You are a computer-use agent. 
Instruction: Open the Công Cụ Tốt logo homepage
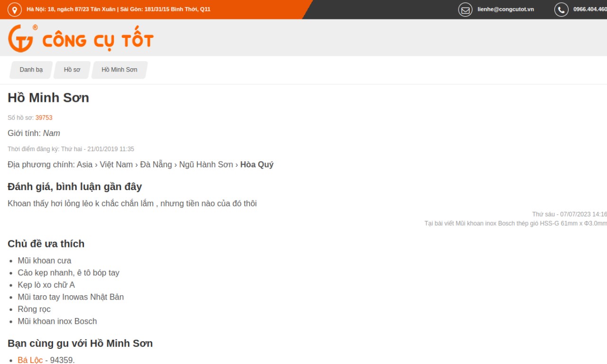tap(81, 38)
